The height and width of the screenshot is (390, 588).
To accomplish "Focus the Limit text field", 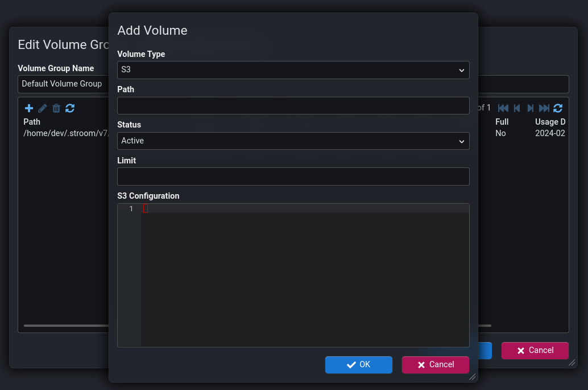I will pyautogui.click(x=293, y=176).
